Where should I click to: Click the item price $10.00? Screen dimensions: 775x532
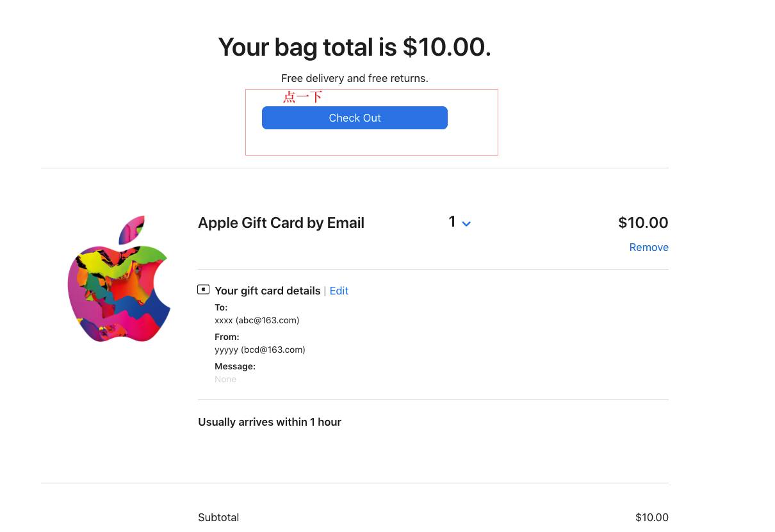[x=642, y=223]
